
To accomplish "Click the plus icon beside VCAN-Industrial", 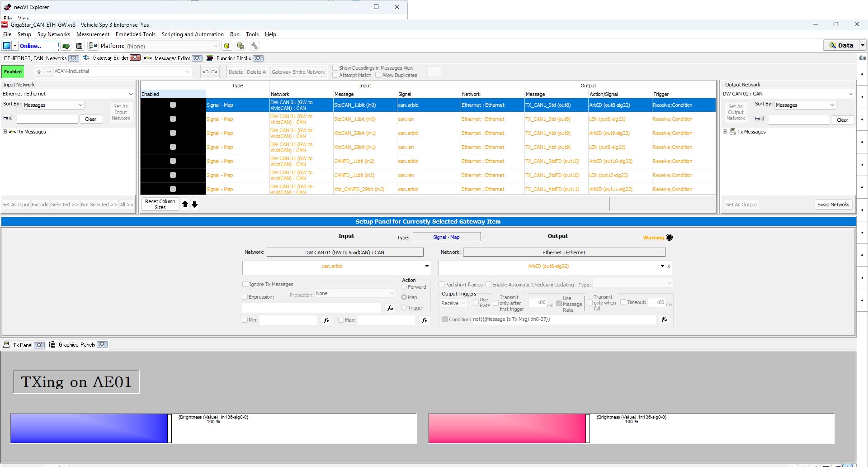I will (x=39, y=72).
